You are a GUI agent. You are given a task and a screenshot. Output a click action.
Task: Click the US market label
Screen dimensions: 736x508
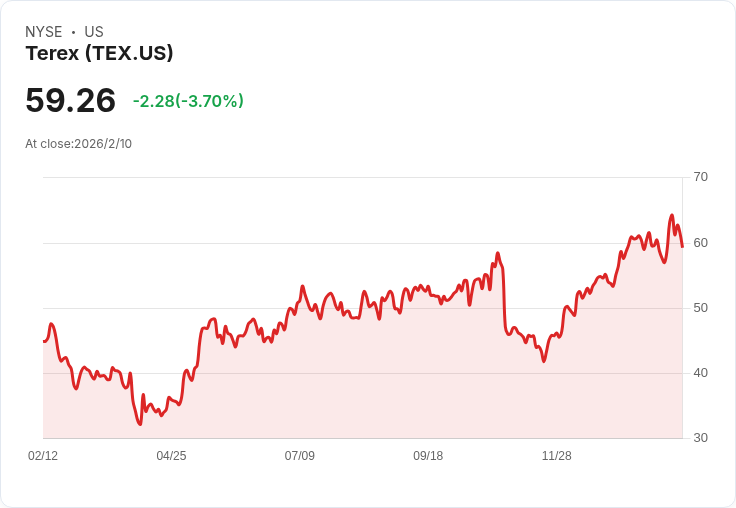94,32
